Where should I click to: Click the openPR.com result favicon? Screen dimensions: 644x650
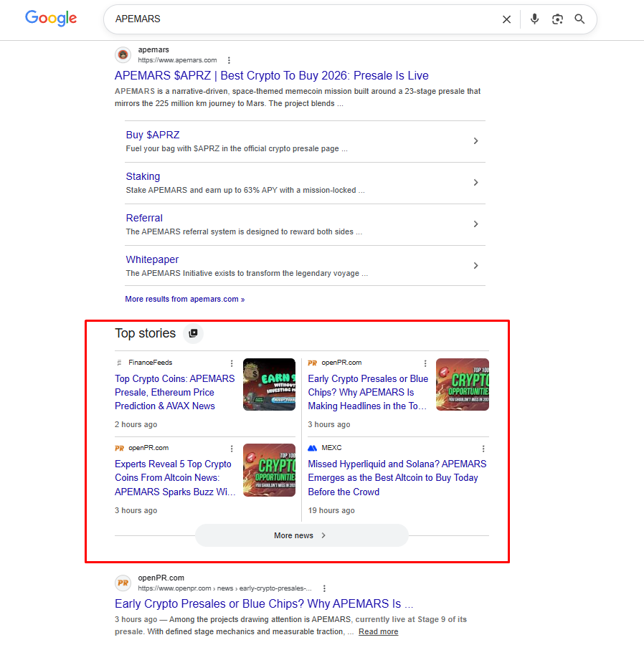pyautogui.click(x=123, y=583)
